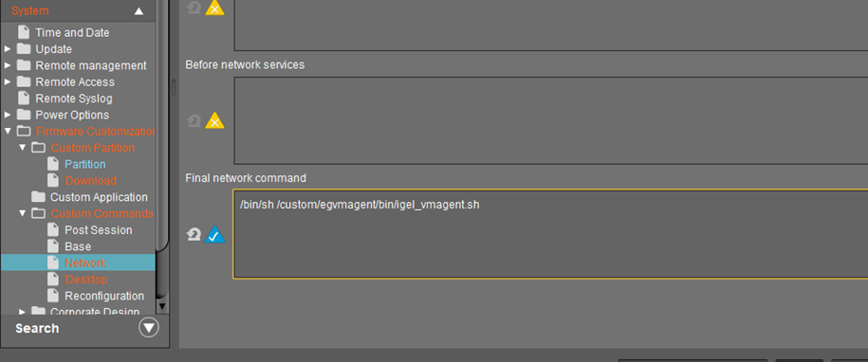
Task: Click the reset arrow icon beside Before network services
Action: (194, 120)
